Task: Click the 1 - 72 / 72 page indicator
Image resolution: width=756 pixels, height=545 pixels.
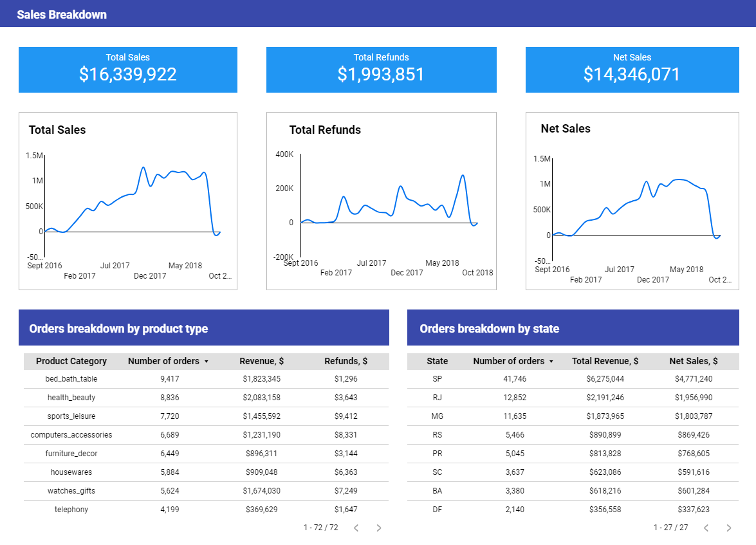Action: point(320,527)
